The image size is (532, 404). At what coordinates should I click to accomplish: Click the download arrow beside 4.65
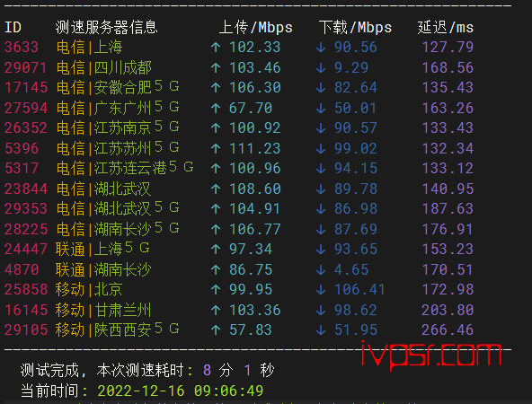(321, 270)
